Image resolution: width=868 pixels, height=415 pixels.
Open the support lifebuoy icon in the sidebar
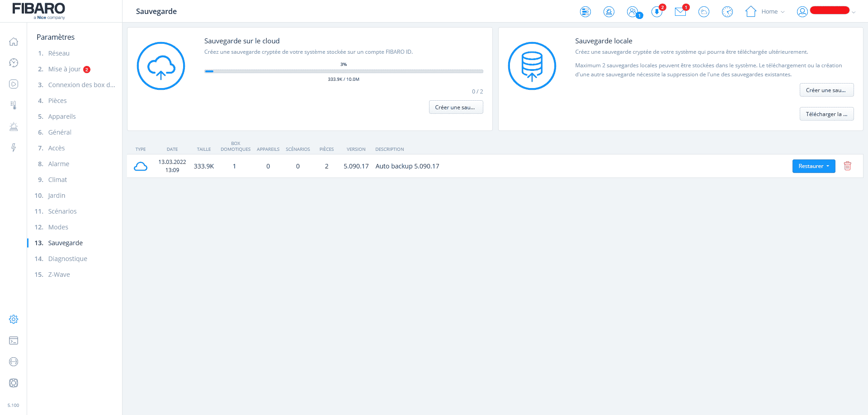pyautogui.click(x=14, y=383)
